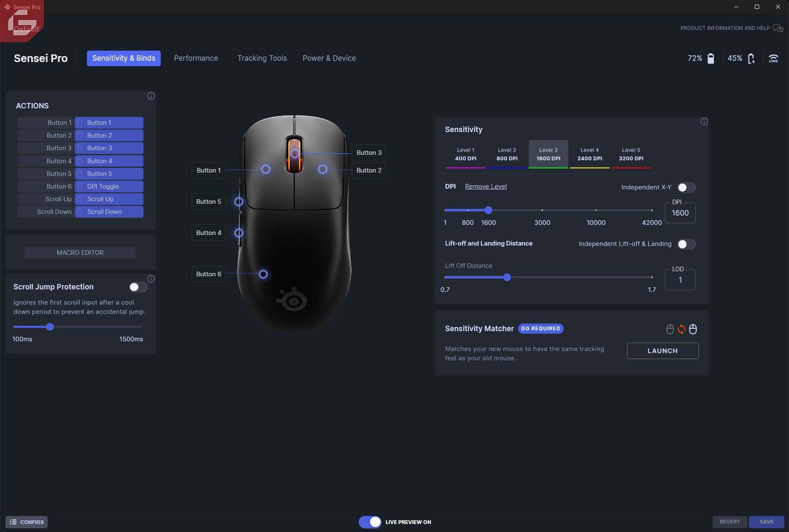The width and height of the screenshot is (789, 532).
Task: Click the Button 6 label box on mouse diagram
Action: pos(208,274)
